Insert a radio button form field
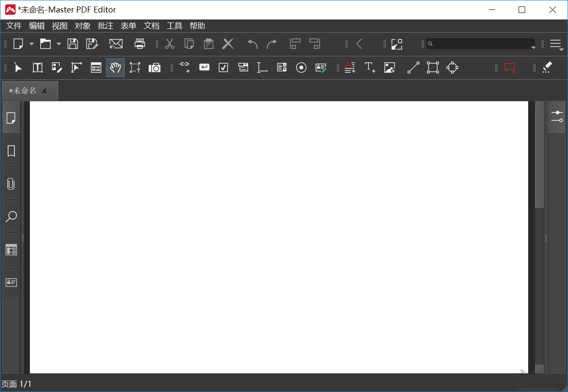This screenshot has width=568, height=392. pyautogui.click(x=301, y=67)
